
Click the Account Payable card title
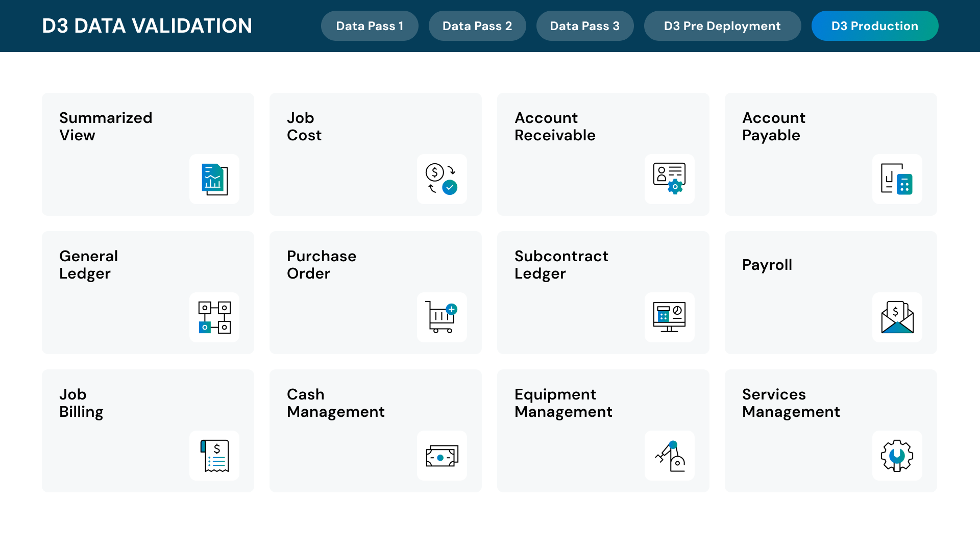[774, 127]
